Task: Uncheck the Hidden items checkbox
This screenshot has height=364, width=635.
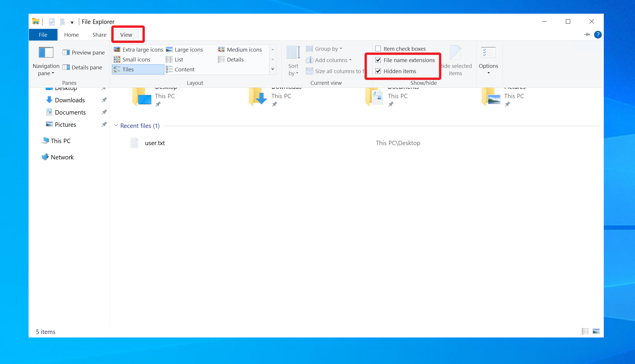Action: click(x=378, y=71)
